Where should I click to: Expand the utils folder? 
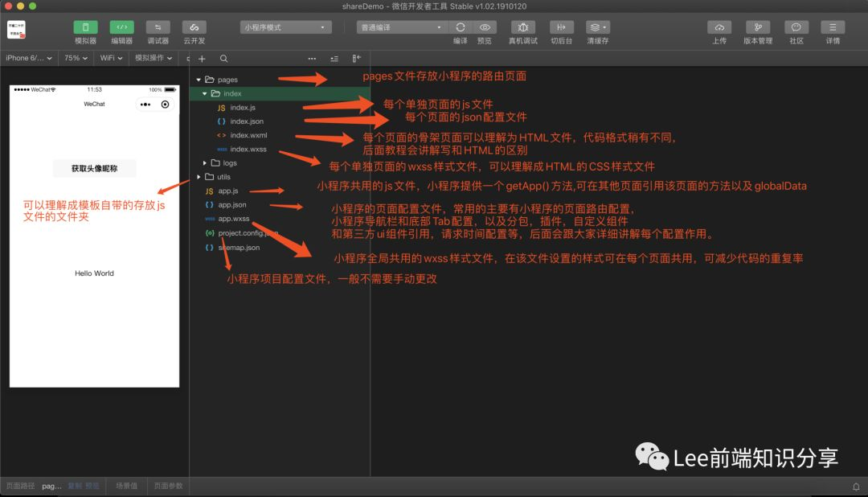click(199, 177)
